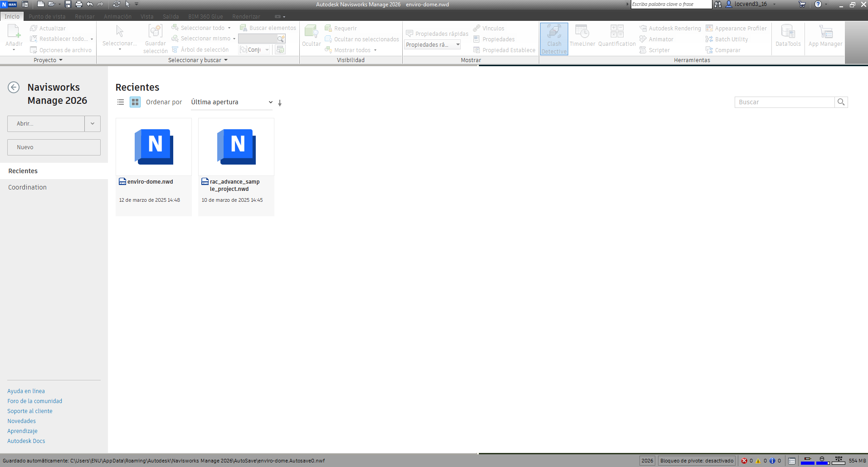868x467 pixels.
Task: Click the back arrow next to Navisworks Manage 2026
Action: pos(14,87)
